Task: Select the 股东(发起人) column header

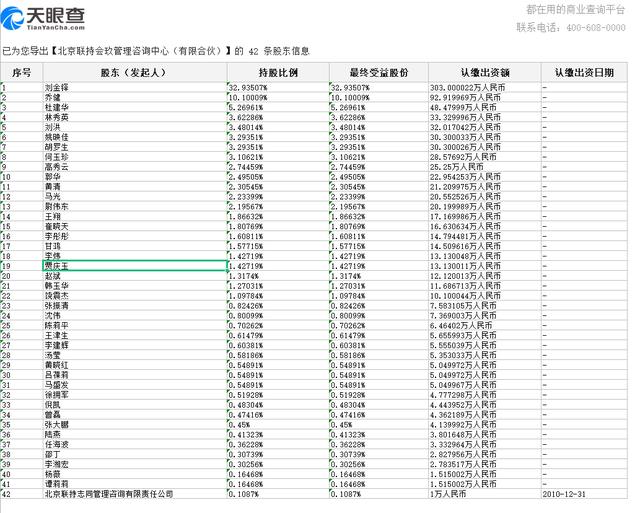Action: 135,73
